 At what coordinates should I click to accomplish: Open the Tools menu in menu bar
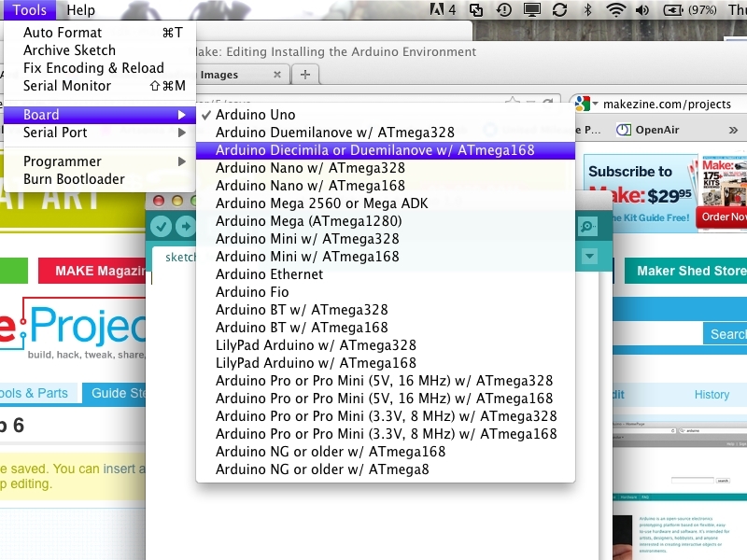click(29, 10)
